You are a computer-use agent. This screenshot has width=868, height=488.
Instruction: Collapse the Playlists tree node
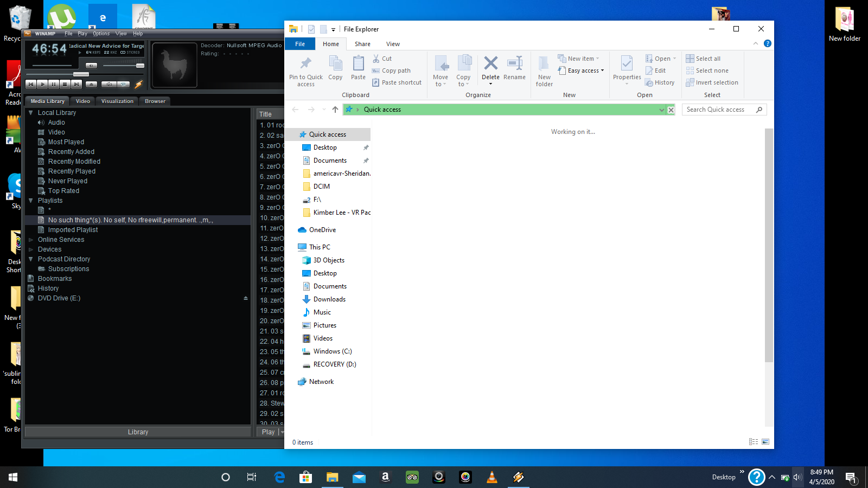point(31,201)
